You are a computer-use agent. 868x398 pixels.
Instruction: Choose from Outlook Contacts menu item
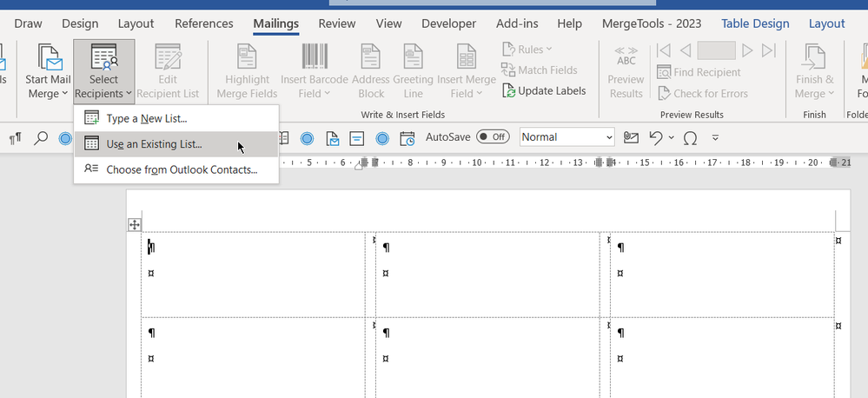point(176,169)
